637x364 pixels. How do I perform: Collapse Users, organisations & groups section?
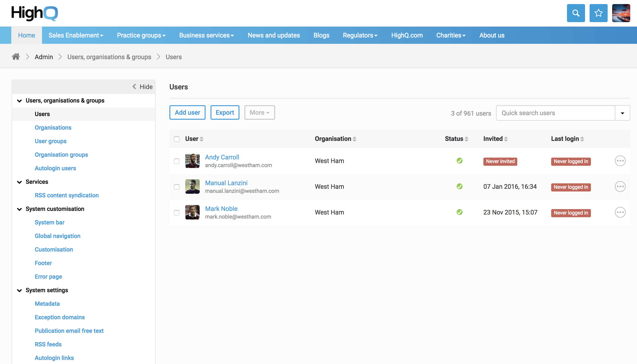tap(19, 101)
